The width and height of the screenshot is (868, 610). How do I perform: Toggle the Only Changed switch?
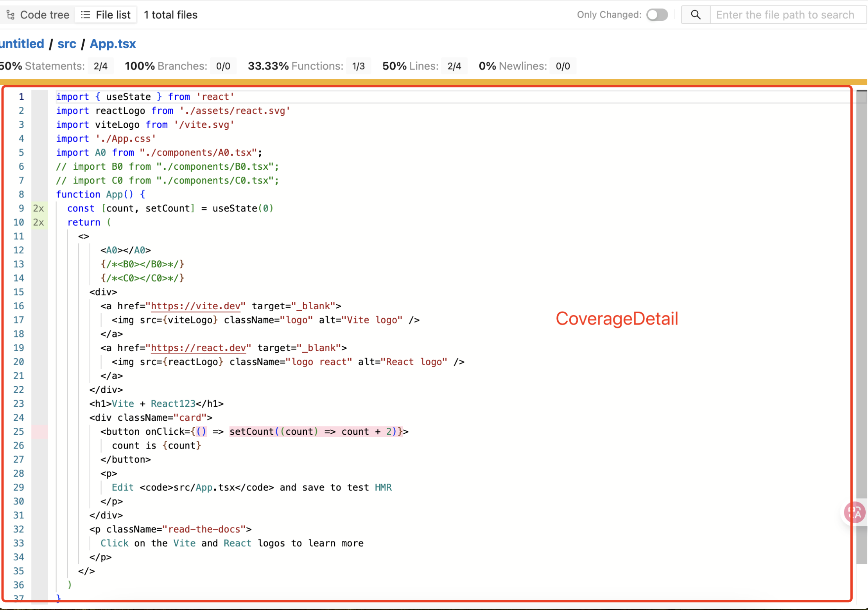[x=657, y=15]
